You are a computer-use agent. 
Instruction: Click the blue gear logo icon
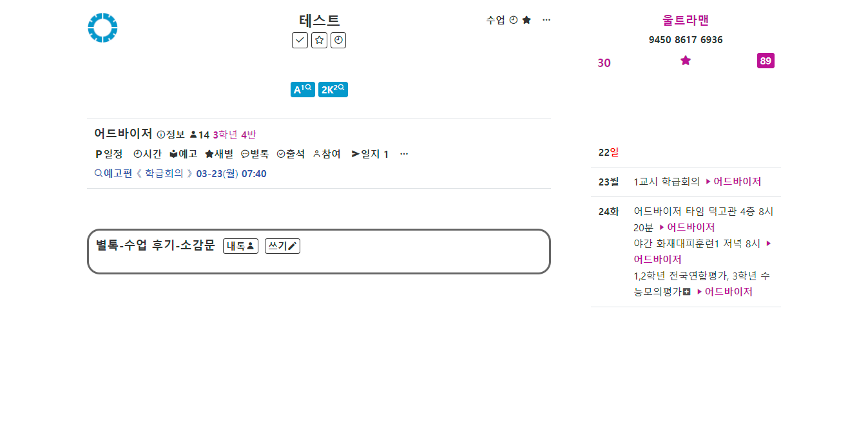point(102,28)
